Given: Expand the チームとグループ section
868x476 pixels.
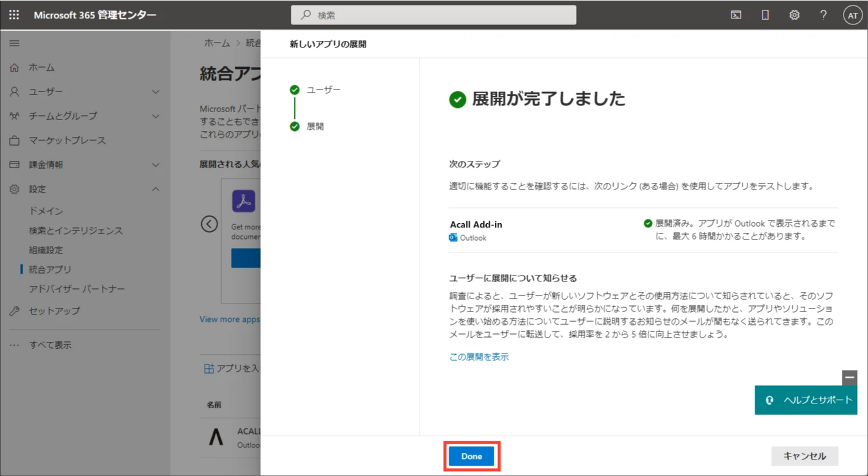Looking at the screenshot, I should (x=85, y=116).
